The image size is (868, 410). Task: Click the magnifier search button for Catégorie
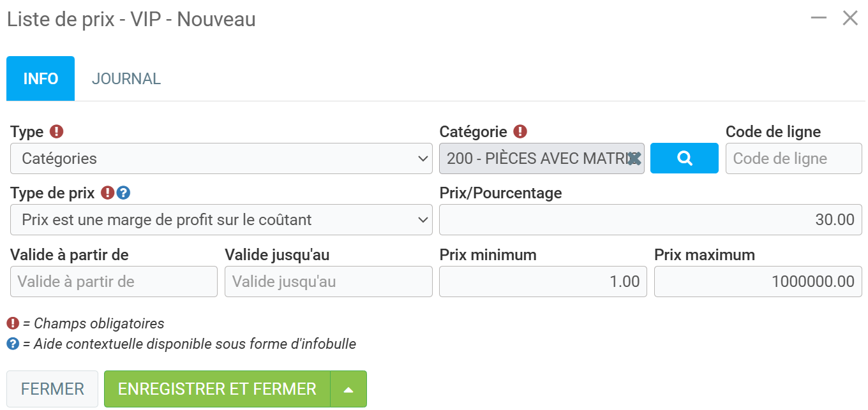coord(684,158)
